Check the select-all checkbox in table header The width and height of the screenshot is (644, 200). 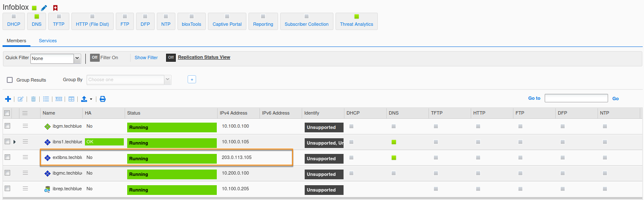(x=7, y=113)
